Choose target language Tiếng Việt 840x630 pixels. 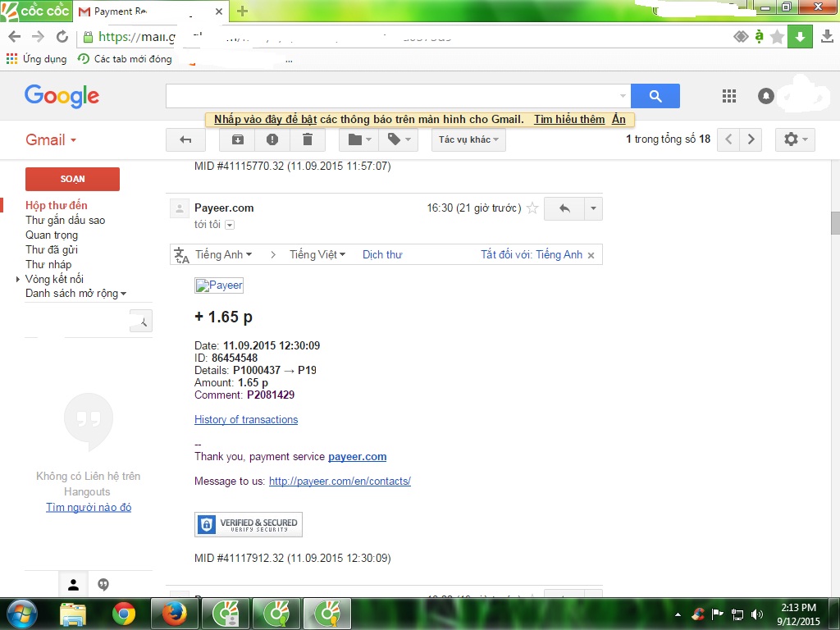pyautogui.click(x=317, y=254)
